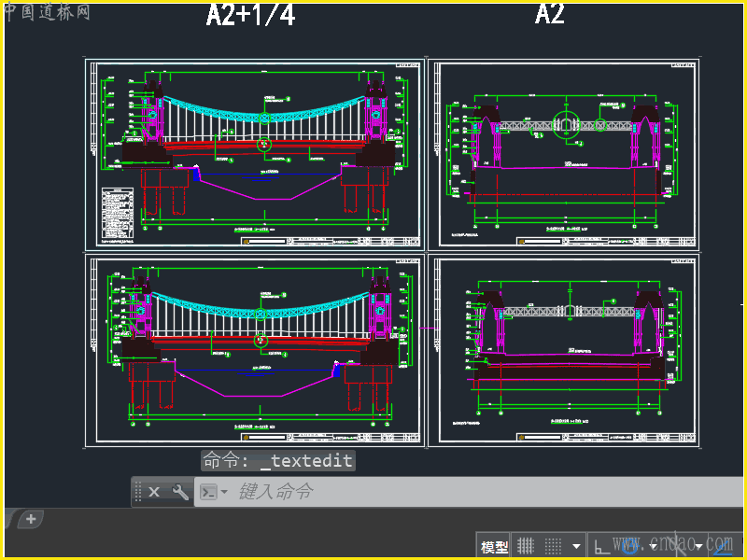The image size is (747, 560).
Task: Switch to 模型 model space
Action: click(x=494, y=546)
